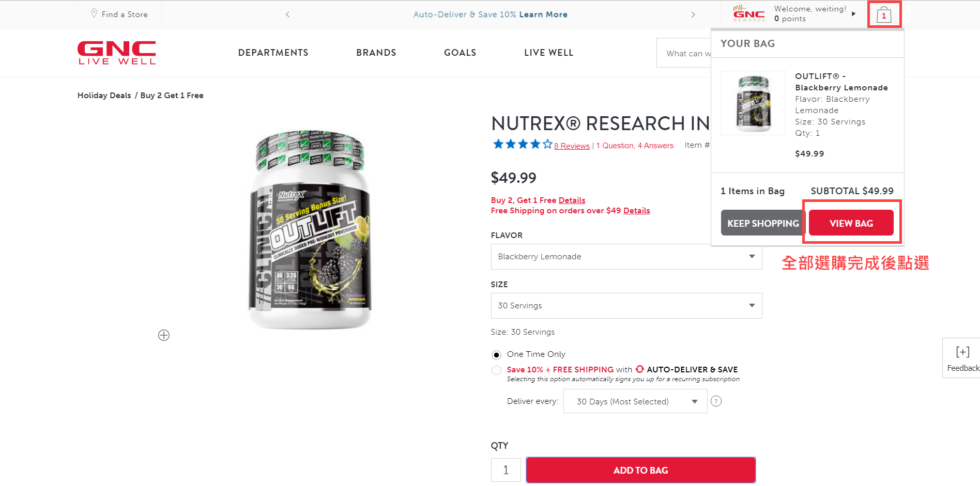980x486 pixels.
Task: Open the Feedback widget
Action: click(961, 358)
